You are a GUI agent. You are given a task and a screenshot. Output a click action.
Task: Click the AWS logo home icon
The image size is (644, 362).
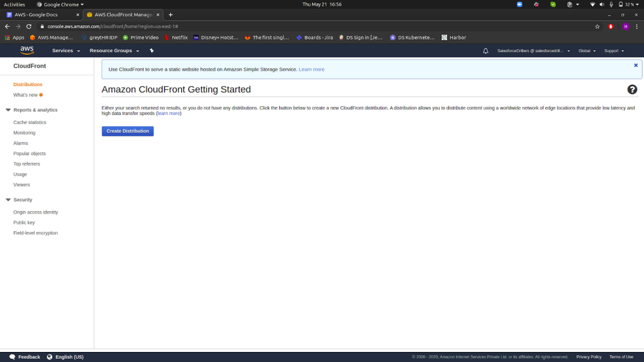click(x=27, y=50)
